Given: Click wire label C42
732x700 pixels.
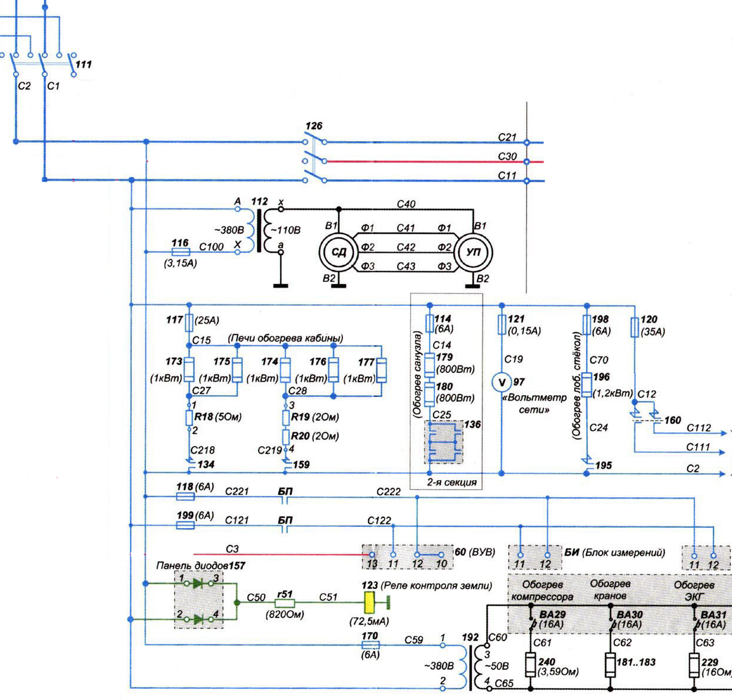Looking at the screenshot, I should point(406,246).
